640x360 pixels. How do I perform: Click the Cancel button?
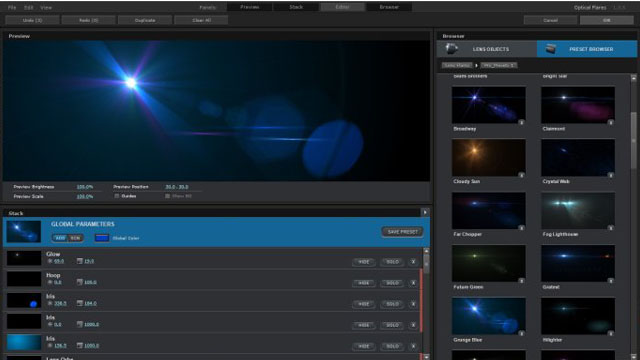pos(551,20)
